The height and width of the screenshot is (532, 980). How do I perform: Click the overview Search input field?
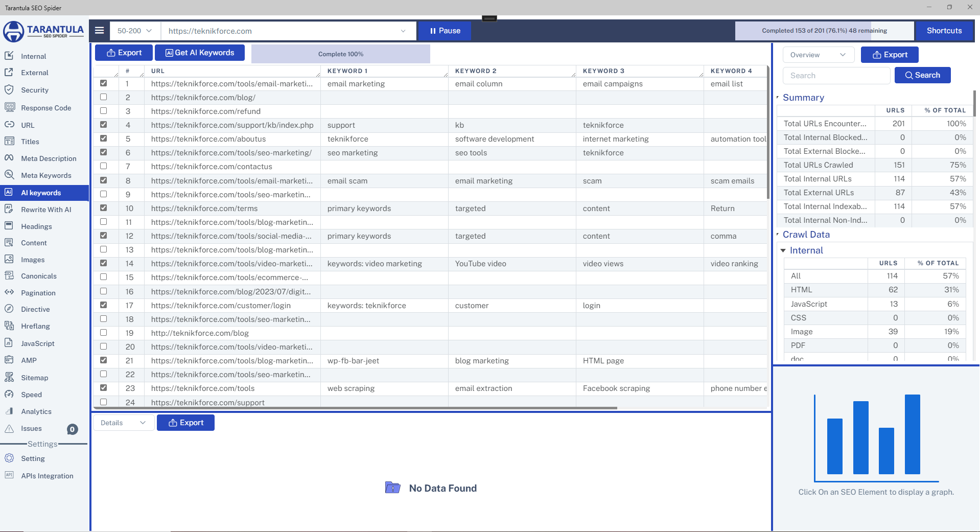[836, 76]
